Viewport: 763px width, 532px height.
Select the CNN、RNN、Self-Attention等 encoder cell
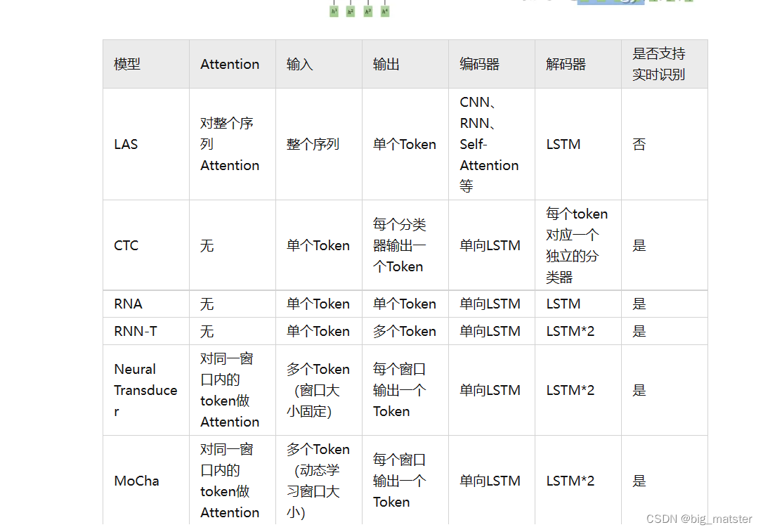tap(492, 144)
